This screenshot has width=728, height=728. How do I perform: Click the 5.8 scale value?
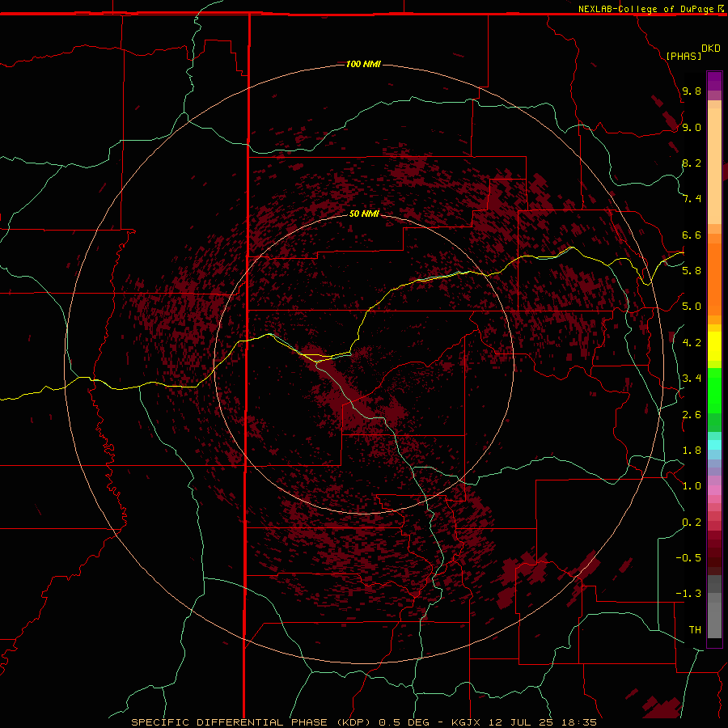[692, 271]
